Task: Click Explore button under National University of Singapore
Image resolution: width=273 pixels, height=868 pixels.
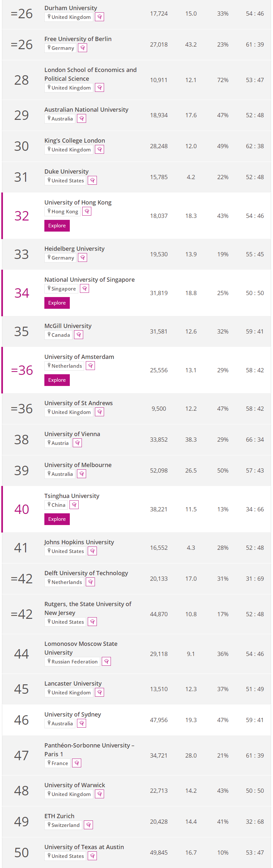Action: click(57, 303)
